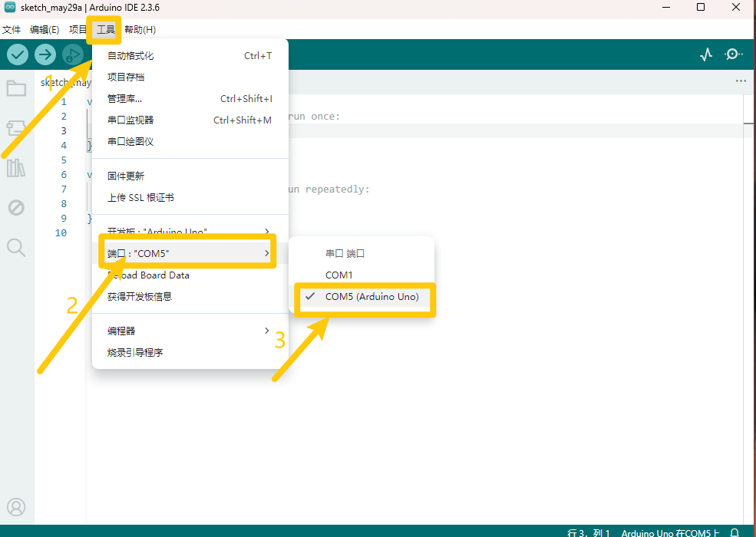The height and width of the screenshot is (537, 756).
Task: Open the Search sidebar icon
Action: [16, 248]
